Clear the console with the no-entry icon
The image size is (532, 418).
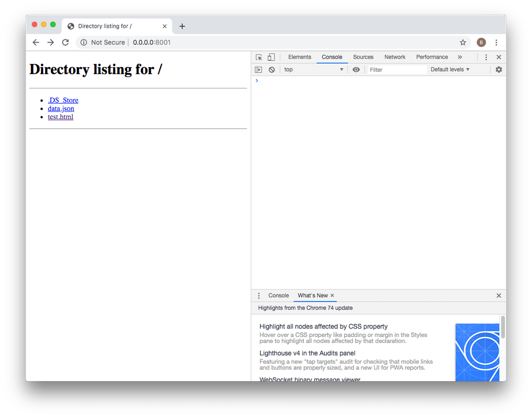click(x=271, y=69)
